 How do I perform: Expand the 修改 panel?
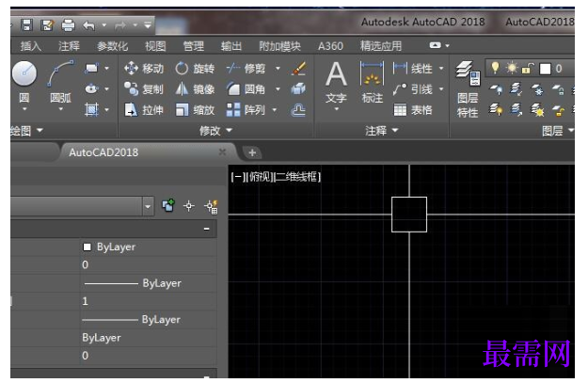[215, 131]
